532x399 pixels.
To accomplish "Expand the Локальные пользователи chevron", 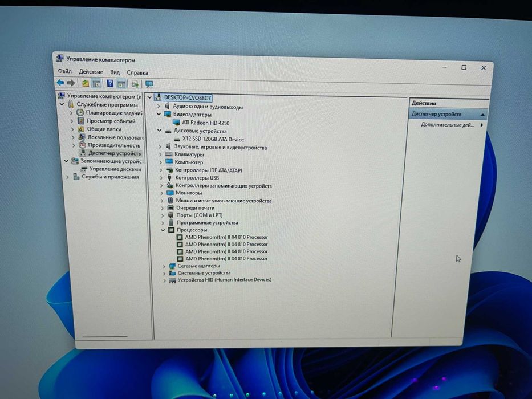I will 73,137.
